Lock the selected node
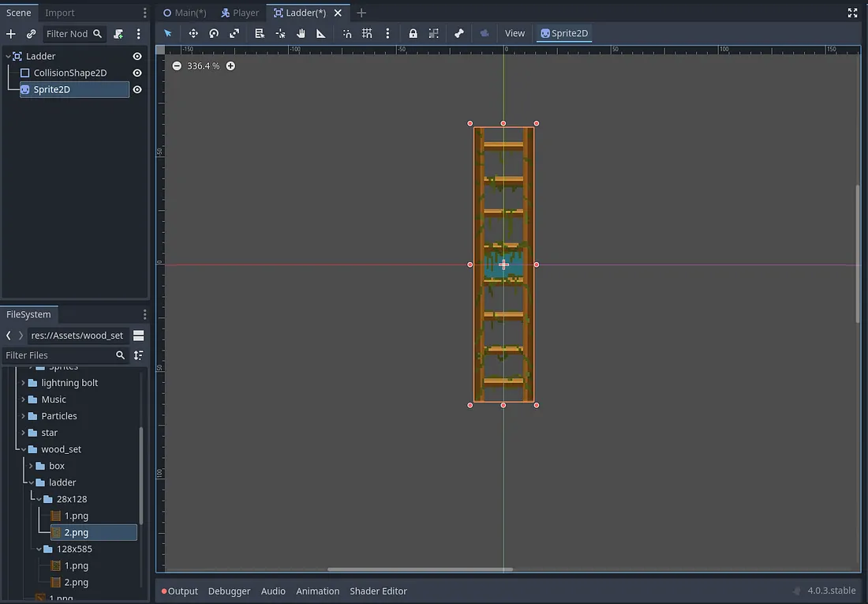 (x=413, y=33)
